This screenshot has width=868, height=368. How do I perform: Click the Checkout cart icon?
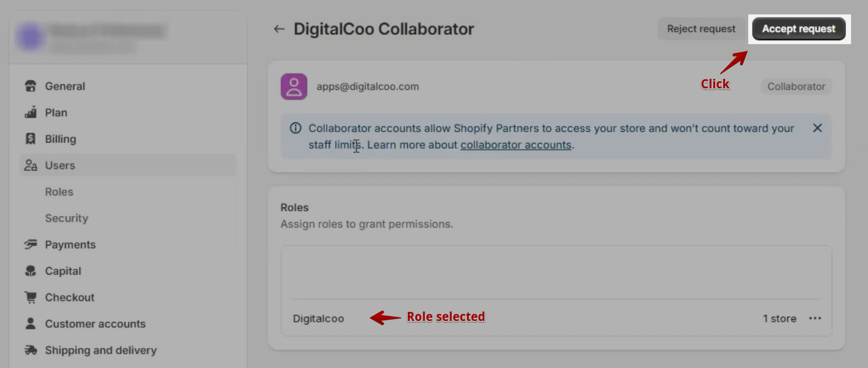pos(31,297)
